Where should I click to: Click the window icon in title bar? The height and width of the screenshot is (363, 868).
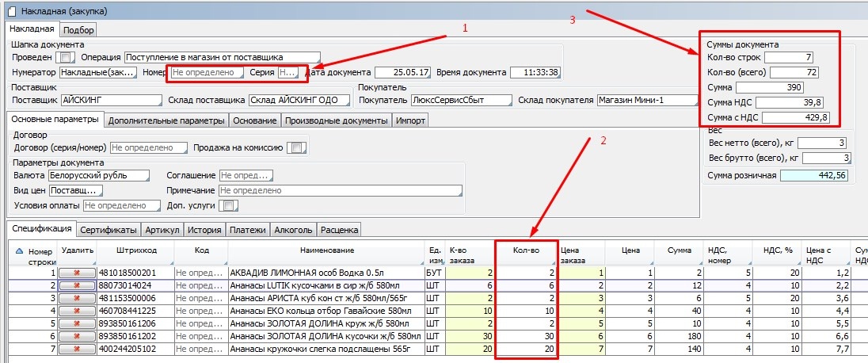coord(8,12)
